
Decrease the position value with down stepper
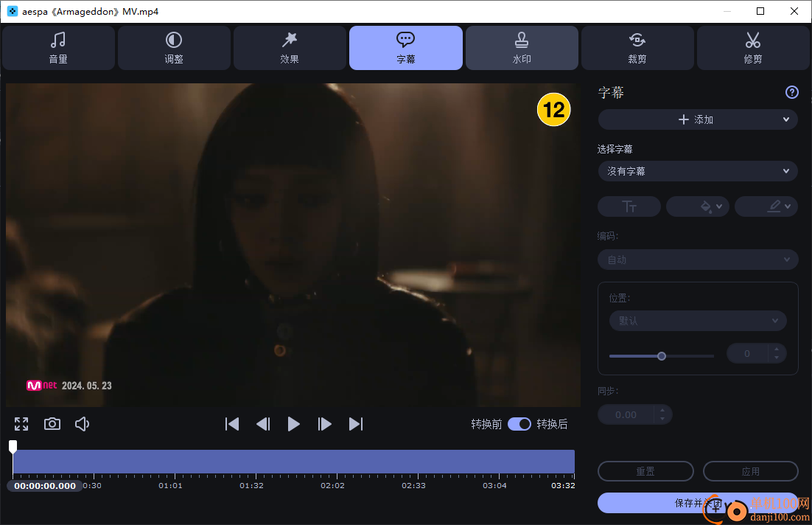point(777,358)
